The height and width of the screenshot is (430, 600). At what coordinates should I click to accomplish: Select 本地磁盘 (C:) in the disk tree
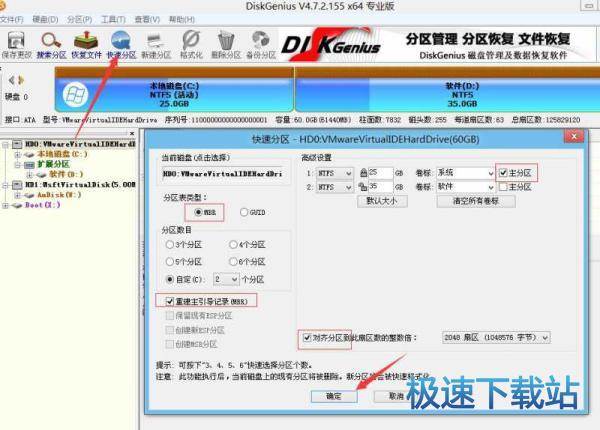point(62,154)
